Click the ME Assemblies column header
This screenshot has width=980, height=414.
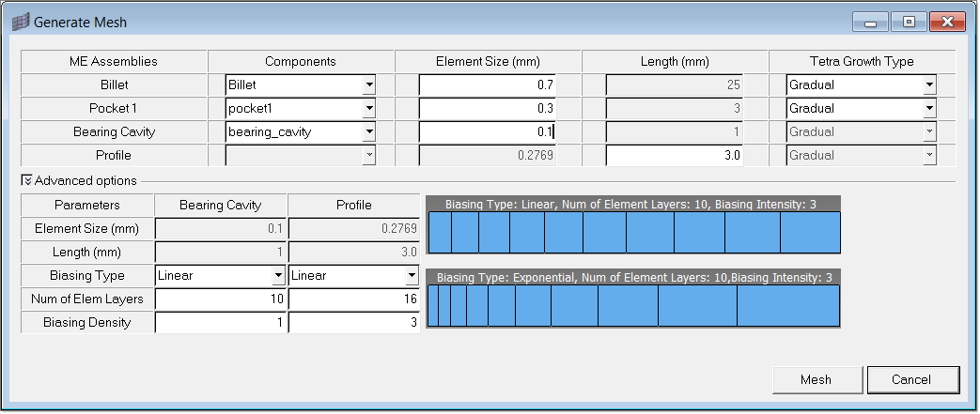pos(114,61)
